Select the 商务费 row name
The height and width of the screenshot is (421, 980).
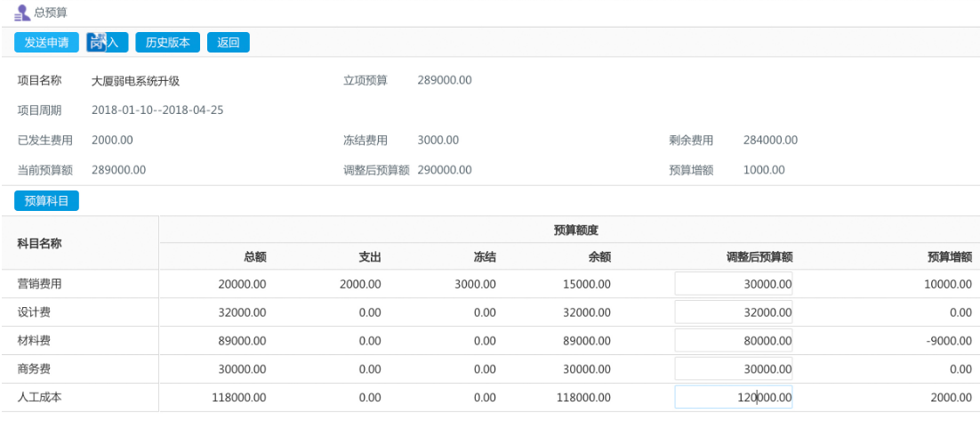(x=34, y=369)
